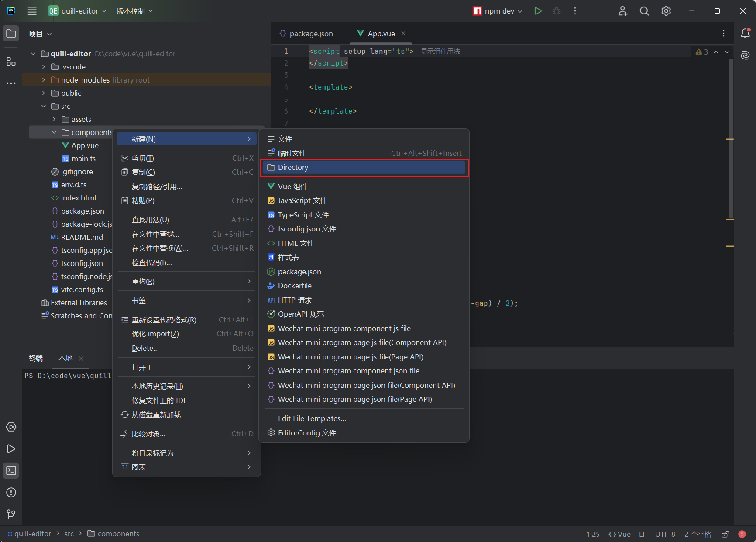Screen dimensions: 756x542
Task: Open the 重构 submenu
Action: [x=187, y=282]
